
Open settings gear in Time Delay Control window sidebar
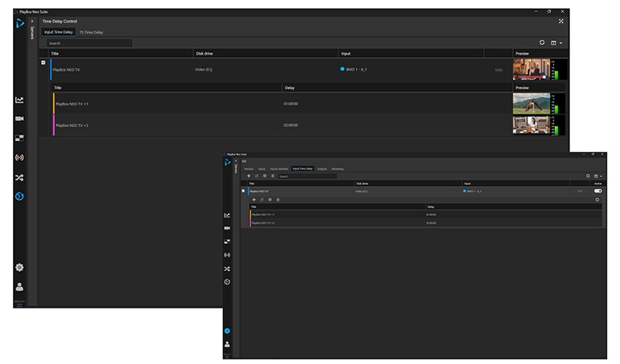(19, 267)
